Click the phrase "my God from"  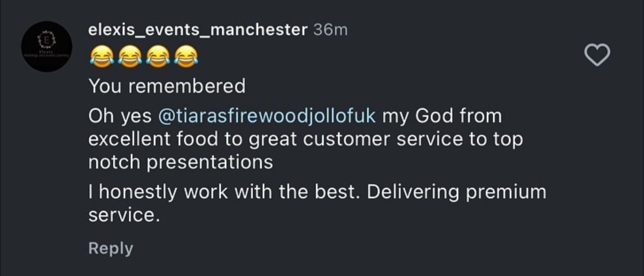point(442,116)
